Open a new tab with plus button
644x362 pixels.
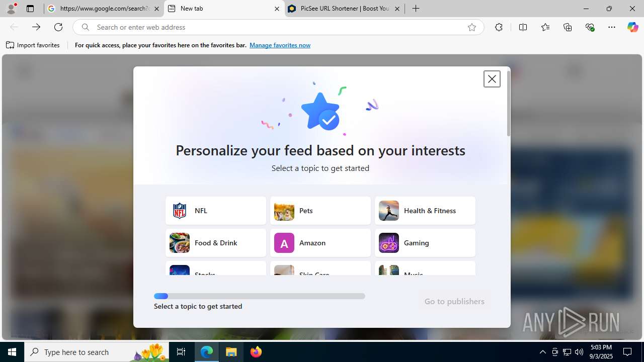(x=416, y=9)
